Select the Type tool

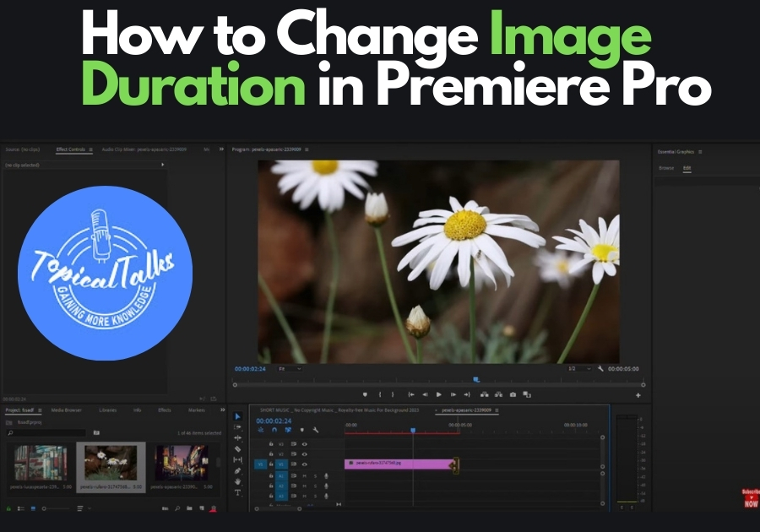237,492
